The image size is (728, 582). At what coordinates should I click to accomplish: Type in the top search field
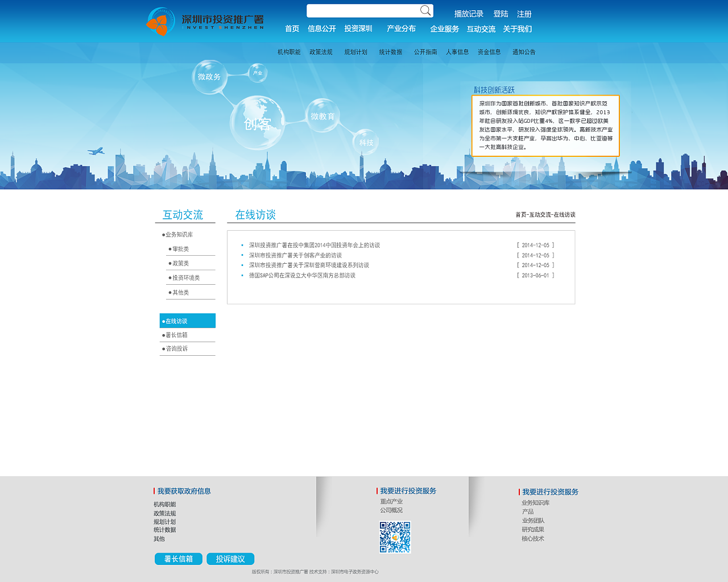(x=363, y=11)
